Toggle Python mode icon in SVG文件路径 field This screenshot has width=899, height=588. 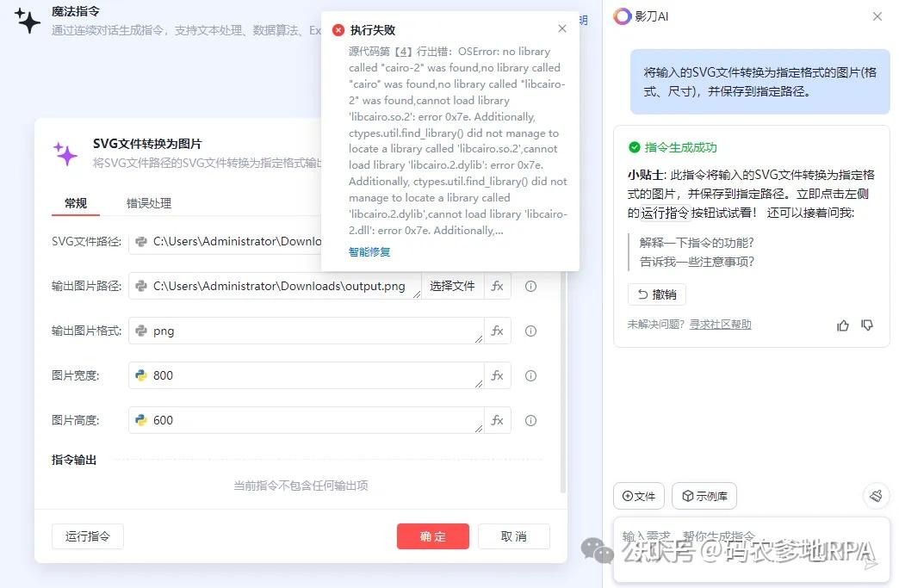pyautogui.click(x=141, y=241)
